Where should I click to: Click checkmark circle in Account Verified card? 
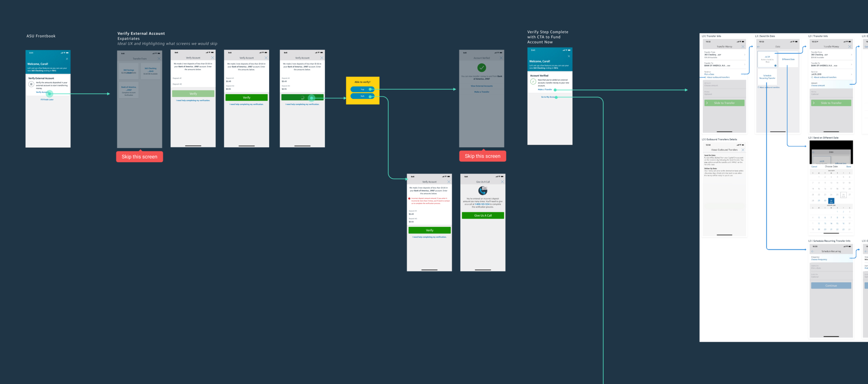(x=533, y=82)
